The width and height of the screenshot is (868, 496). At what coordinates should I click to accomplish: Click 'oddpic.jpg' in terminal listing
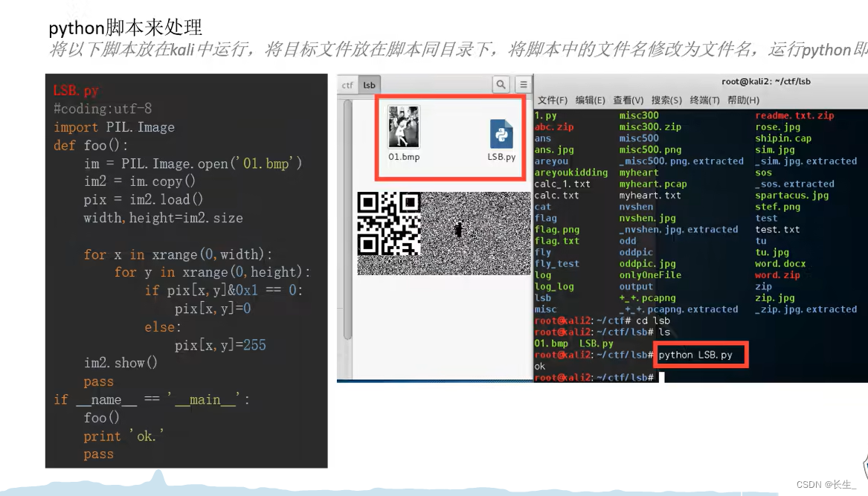(647, 263)
